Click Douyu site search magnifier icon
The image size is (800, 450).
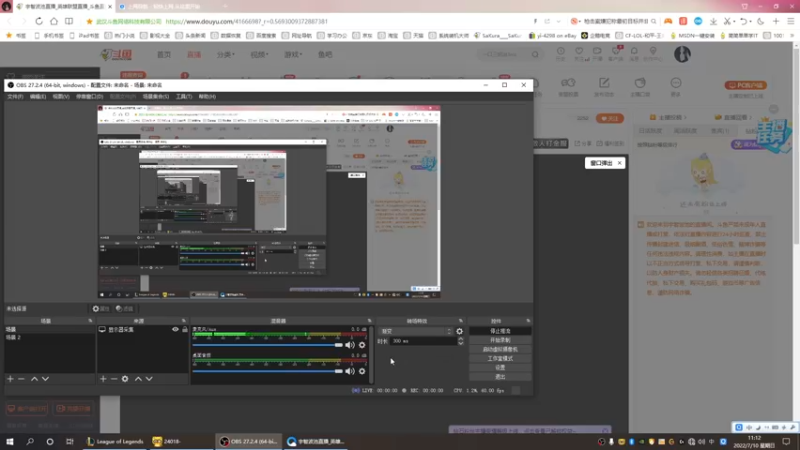[535, 55]
